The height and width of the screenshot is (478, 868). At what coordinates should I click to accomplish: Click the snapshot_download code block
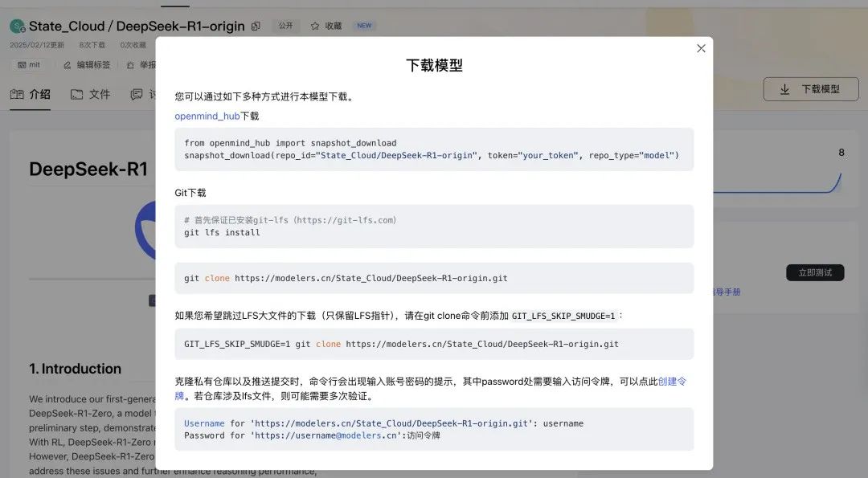pos(434,149)
